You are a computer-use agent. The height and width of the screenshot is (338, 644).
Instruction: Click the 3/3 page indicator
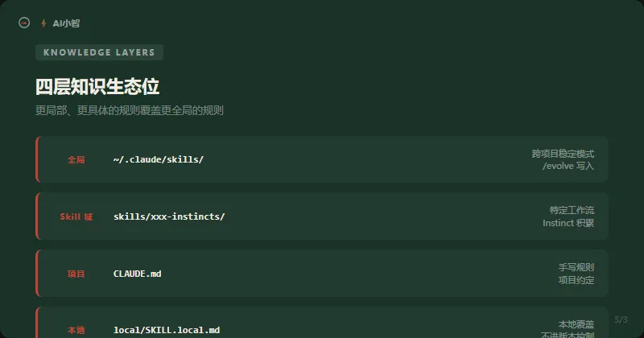[620, 319]
